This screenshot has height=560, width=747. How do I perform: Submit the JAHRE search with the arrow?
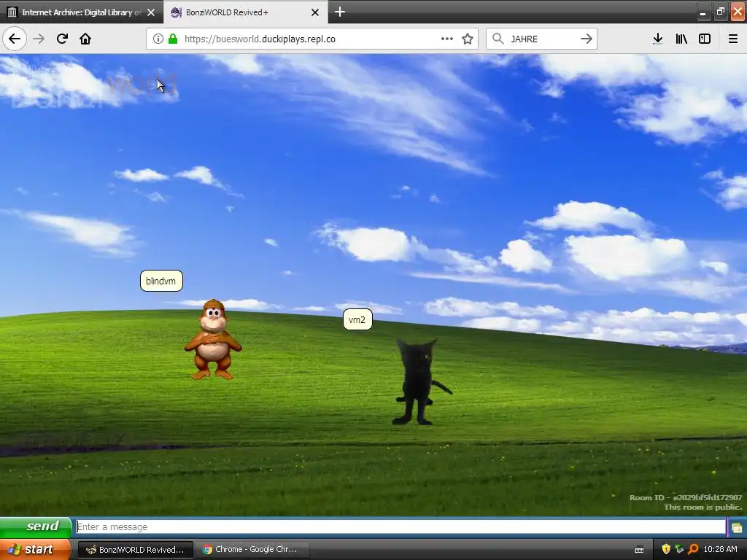587,39
